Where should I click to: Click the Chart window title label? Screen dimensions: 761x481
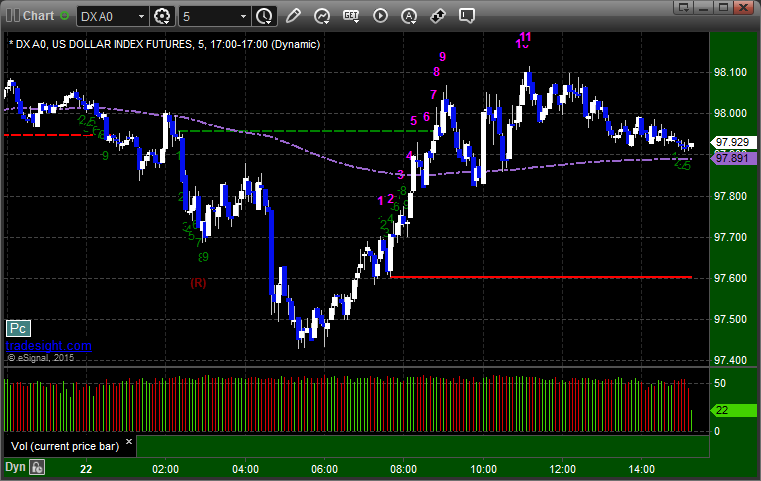39,16
